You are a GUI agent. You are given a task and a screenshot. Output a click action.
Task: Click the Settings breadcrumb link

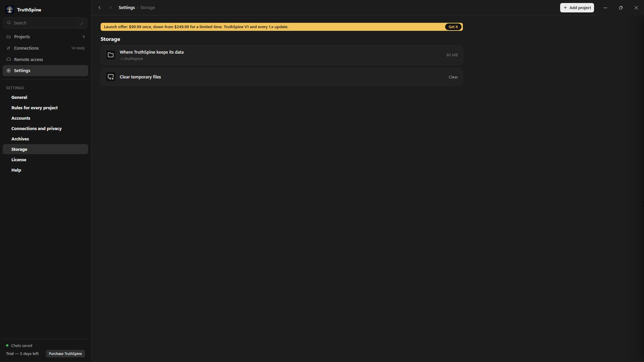tap(127, 8)
